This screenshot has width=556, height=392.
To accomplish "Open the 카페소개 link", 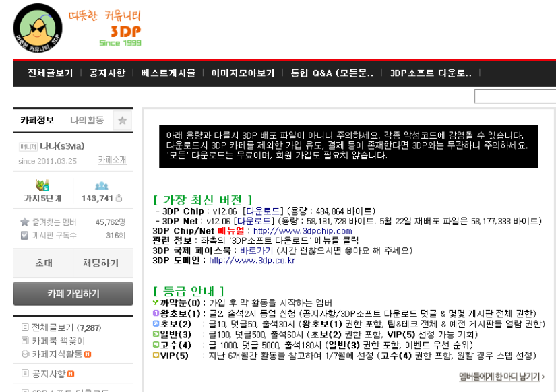I will click(112, 160).
